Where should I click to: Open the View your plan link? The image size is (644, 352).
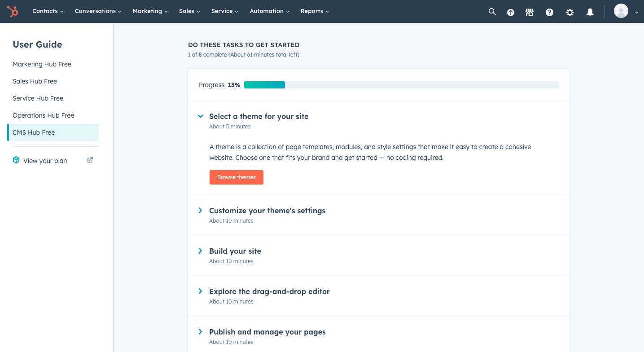coord(45,161)
